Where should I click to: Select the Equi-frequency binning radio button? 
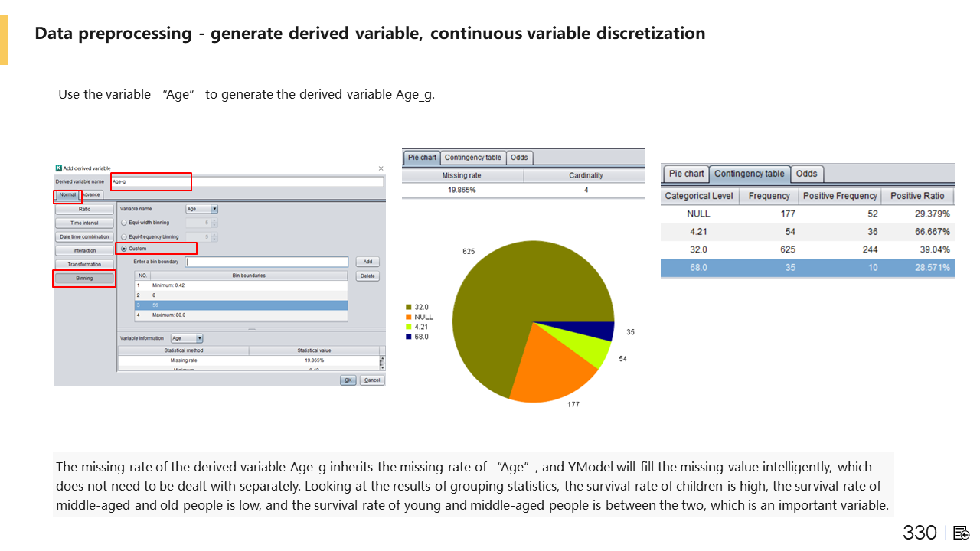[124, 236]
